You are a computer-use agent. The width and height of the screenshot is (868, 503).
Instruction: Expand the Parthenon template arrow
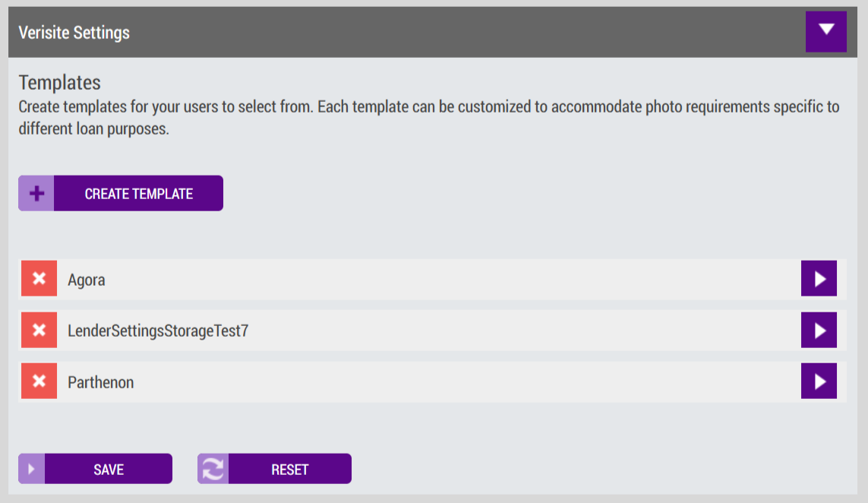click(x=819, y=381)
